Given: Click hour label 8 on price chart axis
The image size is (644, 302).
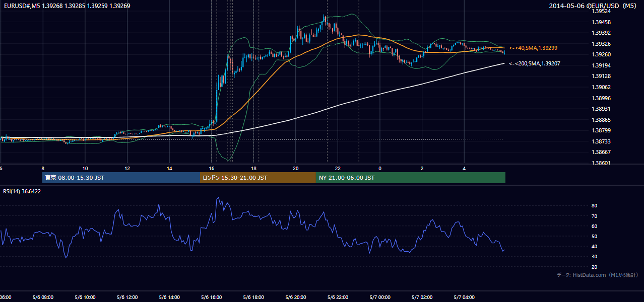Looking at the screenshot, I should coord(43,168).
